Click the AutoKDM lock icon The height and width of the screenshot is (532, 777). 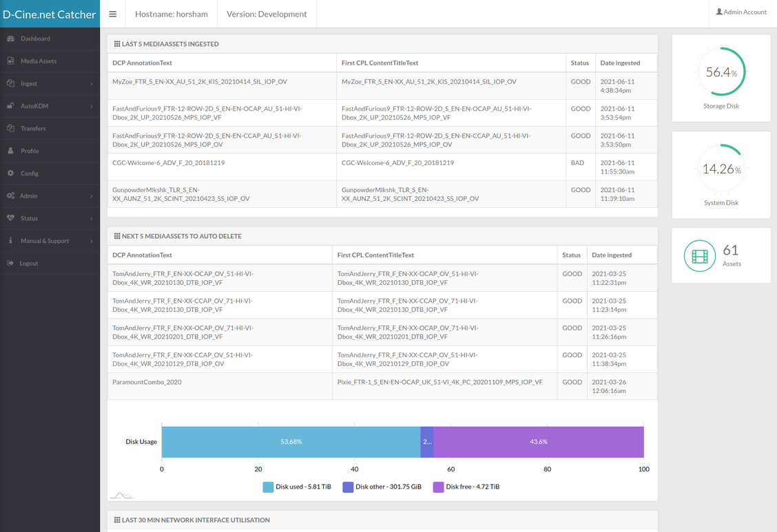pos(11,106)
